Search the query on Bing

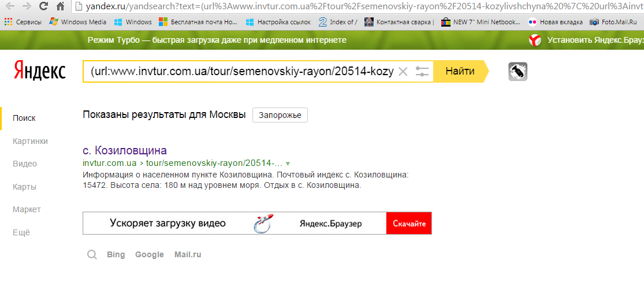pyautogui.click(x=116, y=255)
